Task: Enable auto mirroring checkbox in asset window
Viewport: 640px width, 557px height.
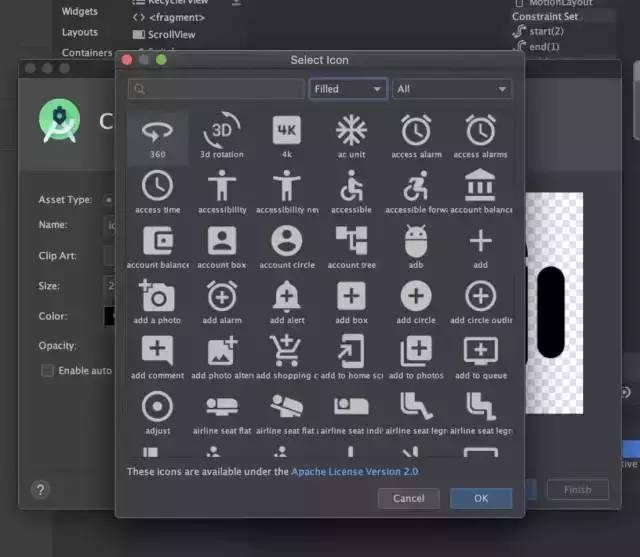Action: (x=47, y=371)
